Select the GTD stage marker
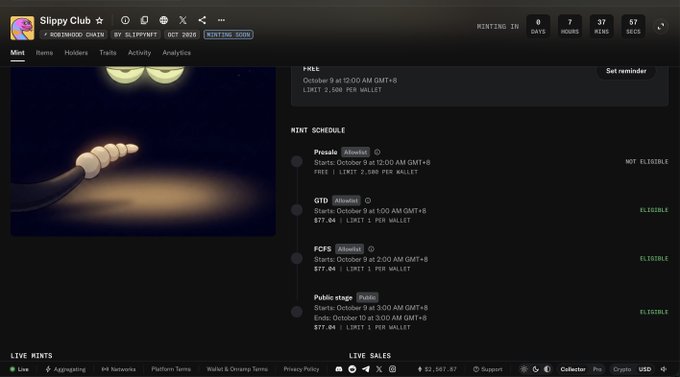This screenshot has width=680, height=377. [297, 210]
